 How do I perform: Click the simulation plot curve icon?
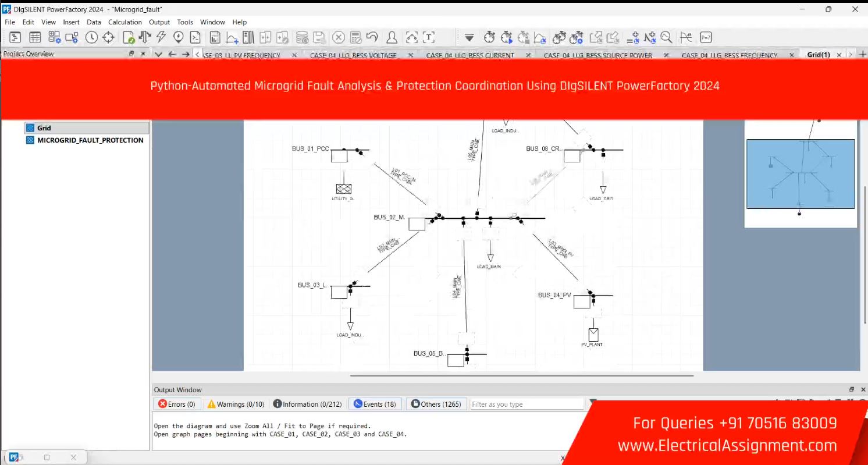coord(540,37)
